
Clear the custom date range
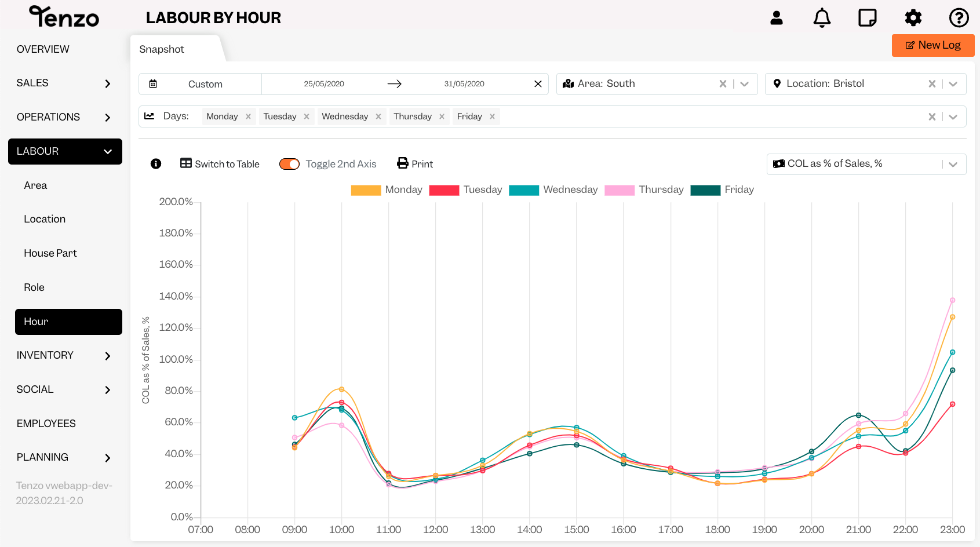(x=538, y=84)
